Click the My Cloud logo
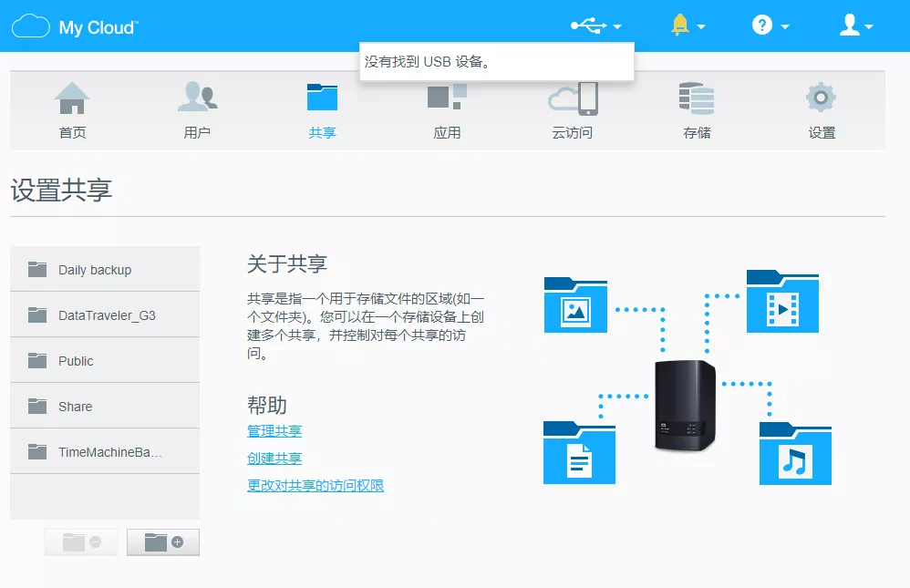 tap(75, 26)
